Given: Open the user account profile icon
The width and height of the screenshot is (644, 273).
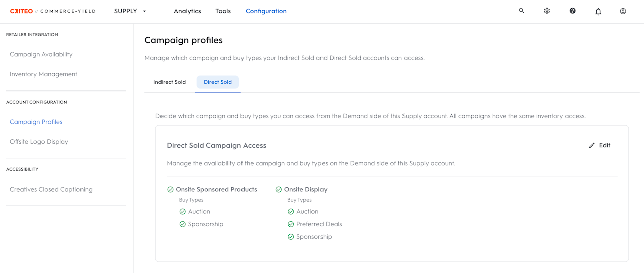Looking at the screenshot, I should point(623,11).
